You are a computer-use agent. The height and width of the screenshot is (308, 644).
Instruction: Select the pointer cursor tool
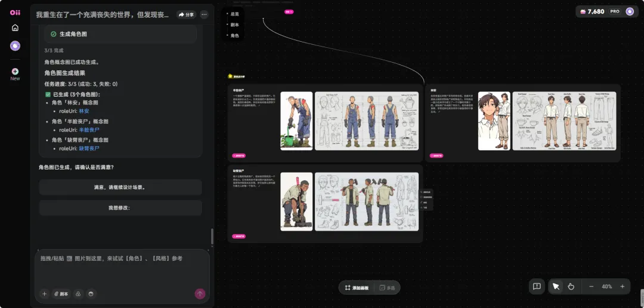pyautogui.click(x=556, y=287)
